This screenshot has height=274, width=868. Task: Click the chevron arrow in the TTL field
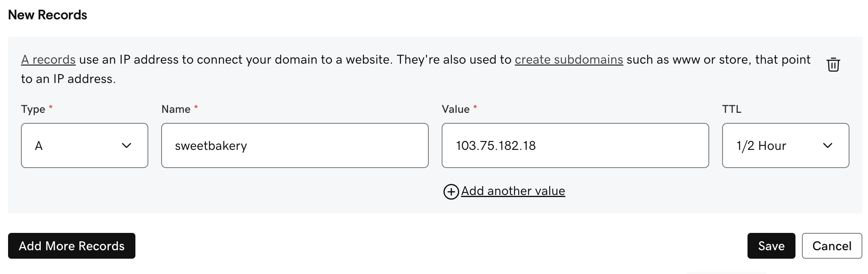click(x=828, y=145)
